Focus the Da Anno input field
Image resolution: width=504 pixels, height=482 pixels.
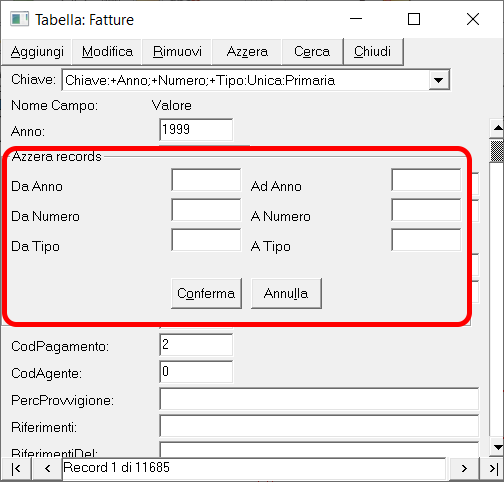coord(206,180)
